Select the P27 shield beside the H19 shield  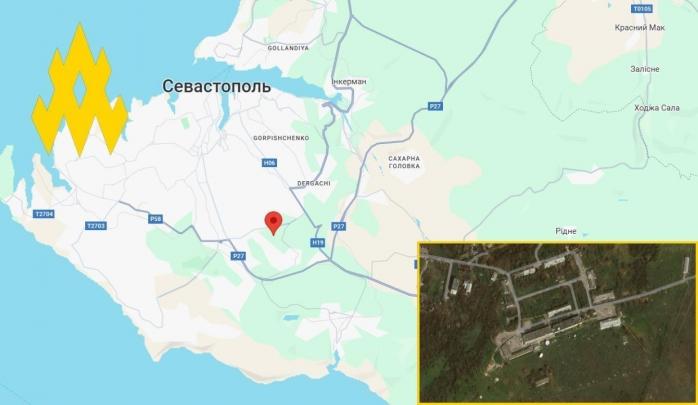point(339,227)
